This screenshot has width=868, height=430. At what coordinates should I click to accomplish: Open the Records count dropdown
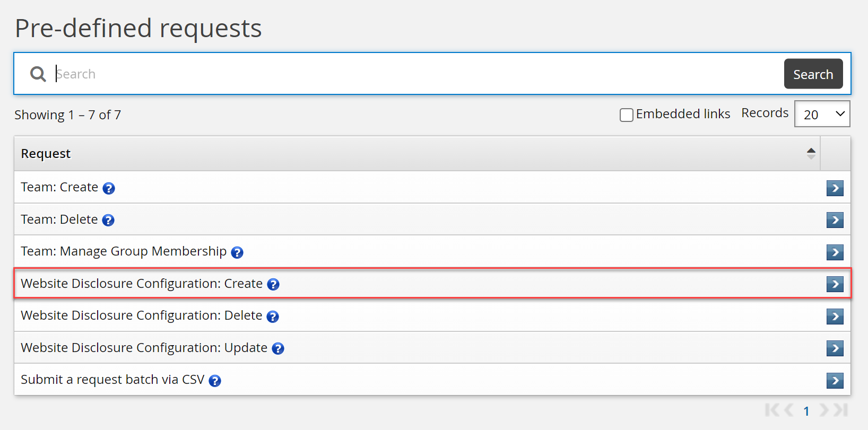[x=822, y=113]
